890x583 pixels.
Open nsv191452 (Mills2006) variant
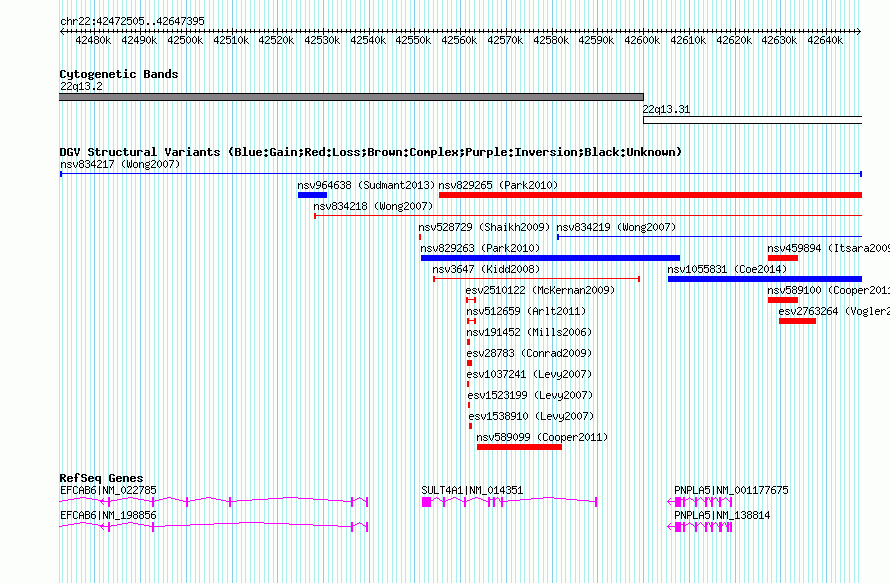(528, 332)
